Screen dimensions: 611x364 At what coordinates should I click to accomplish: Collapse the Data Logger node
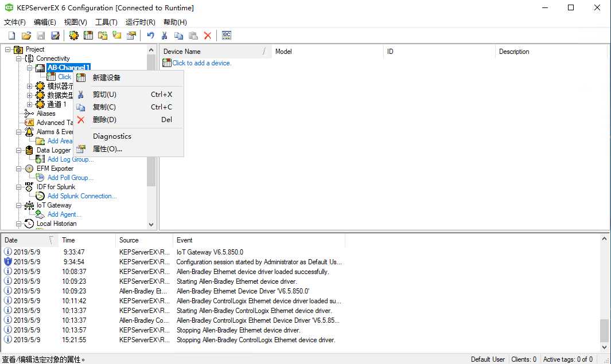tap(18, 150)
